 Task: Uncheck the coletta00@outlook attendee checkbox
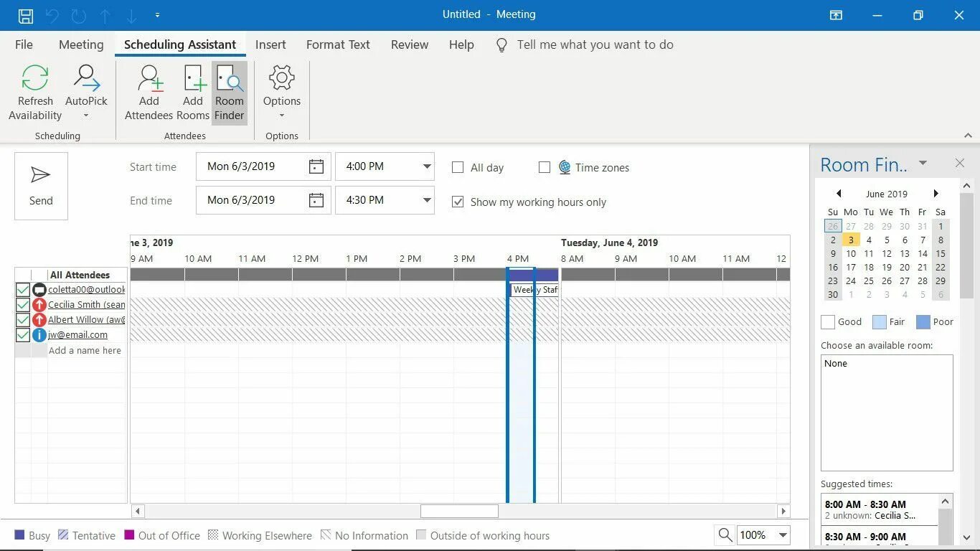(23, 290)
